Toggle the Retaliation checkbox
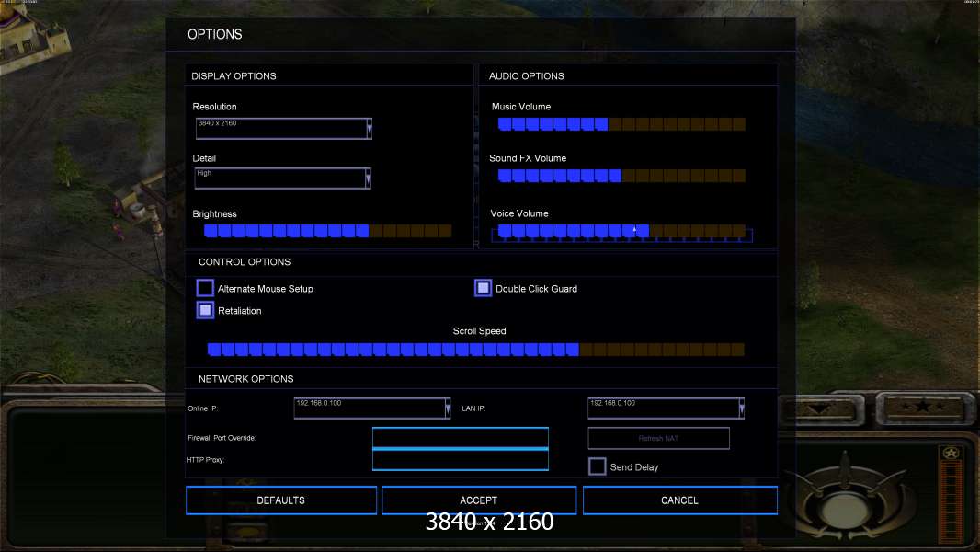 (205, 310)
